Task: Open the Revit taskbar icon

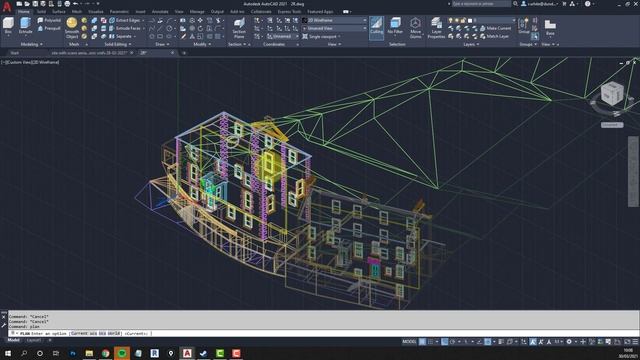Action: click(154, 353)
